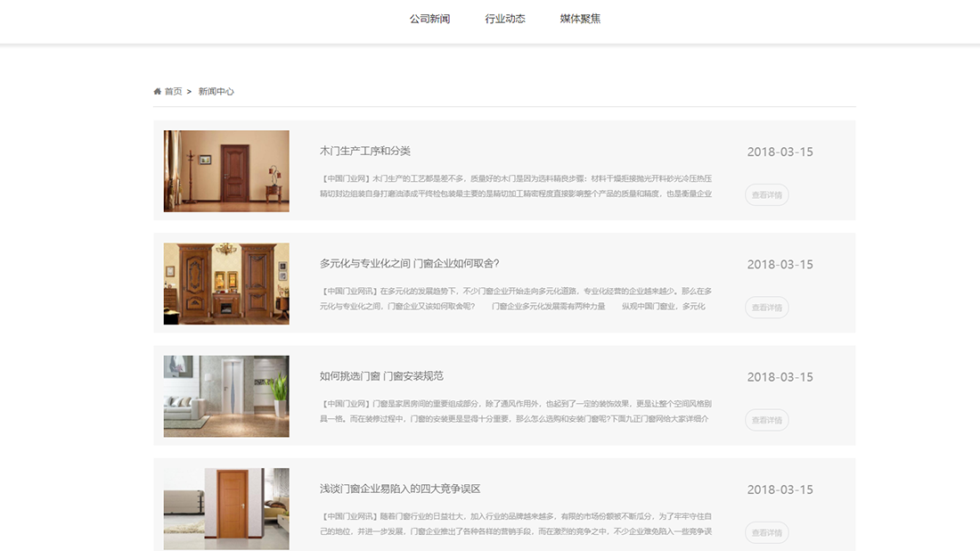The height and width of the screenshot is (551, 980).
Task: Open the article 木门生产工序和分类
Action: point(364,152)
